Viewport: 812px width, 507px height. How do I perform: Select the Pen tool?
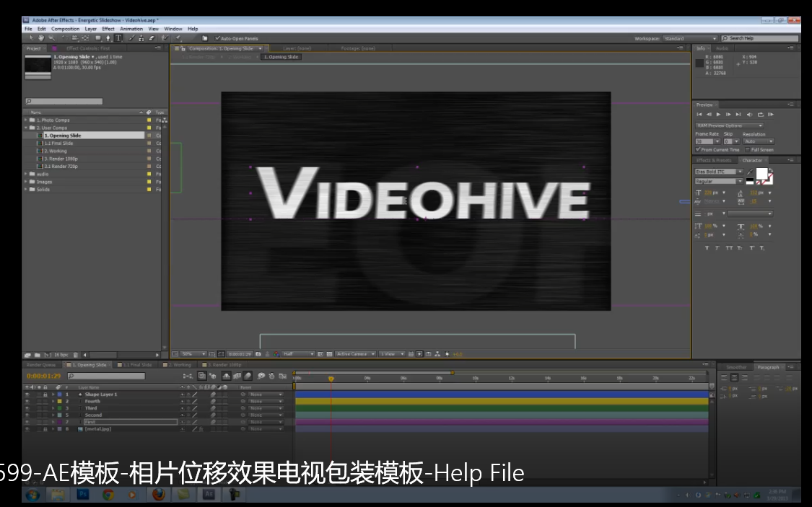(108, 38)
